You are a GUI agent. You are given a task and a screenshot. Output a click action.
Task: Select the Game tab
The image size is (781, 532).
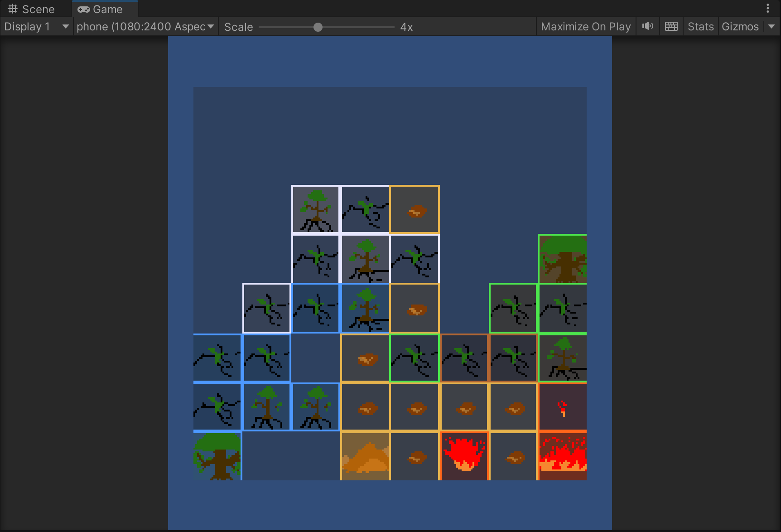click(x=101, y=9)
